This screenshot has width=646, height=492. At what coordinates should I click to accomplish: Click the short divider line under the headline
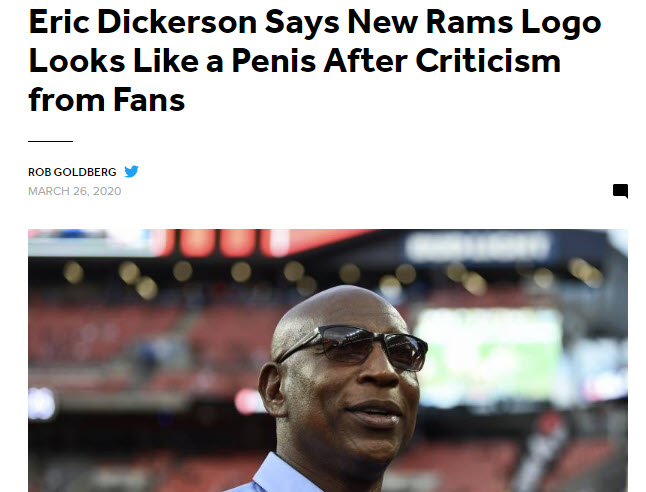50,141
